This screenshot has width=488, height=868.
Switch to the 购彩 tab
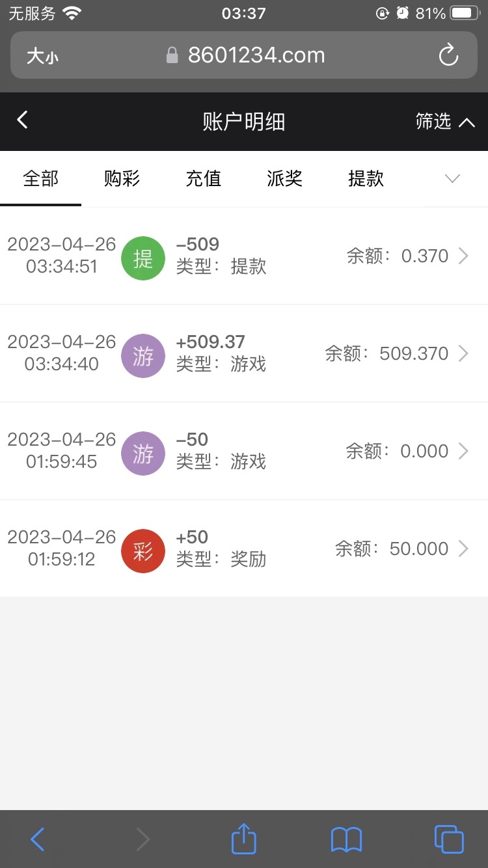[122, 179]
